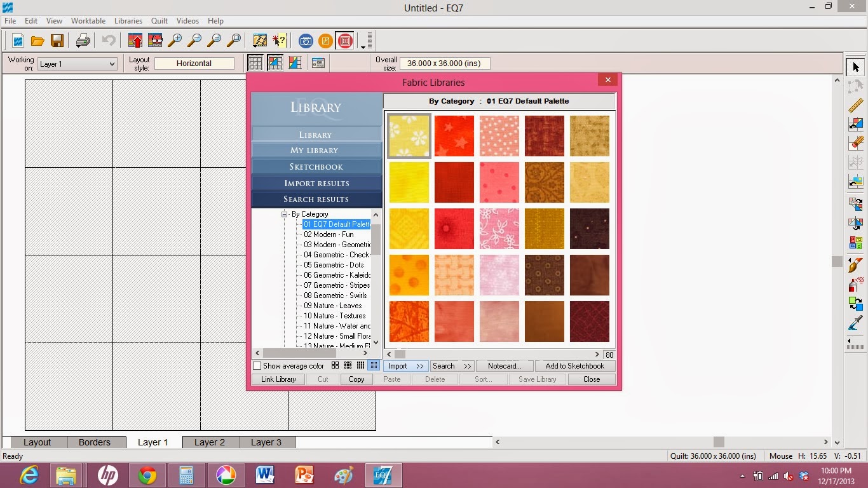Switch to largest thumbnail view button

tap(335, 365)
